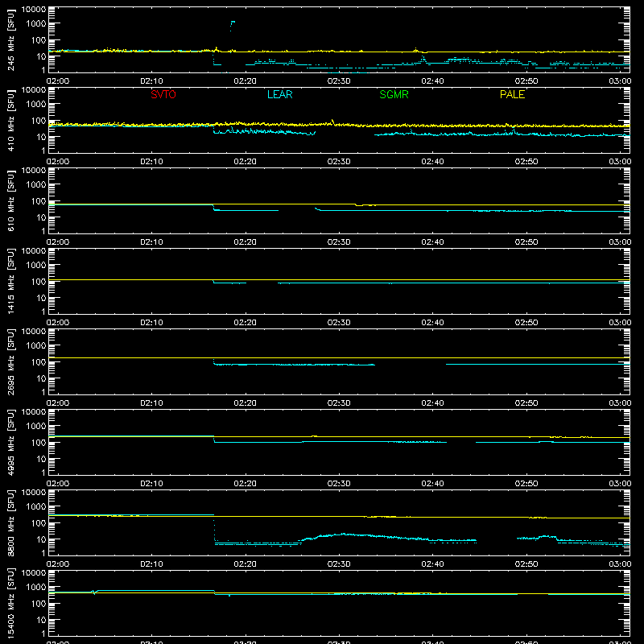Click the cyan LEAR station label
The width and height of the screenshot is (644, 644).
pyautogui.click(x=279, y=94)
